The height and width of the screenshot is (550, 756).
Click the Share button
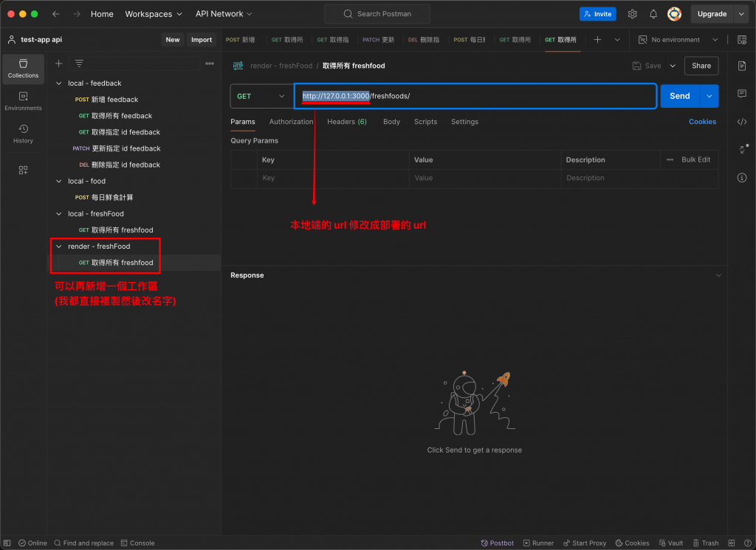tap(701, 66)
